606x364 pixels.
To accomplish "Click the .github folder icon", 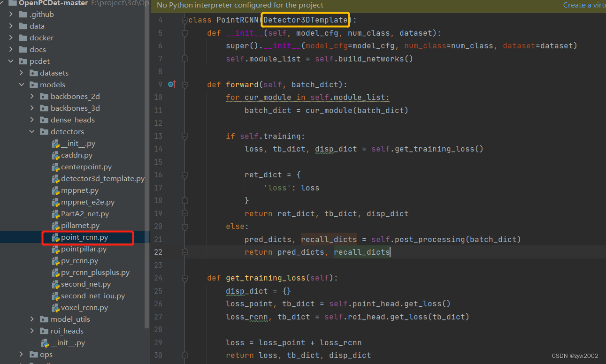I will (23, 14).
